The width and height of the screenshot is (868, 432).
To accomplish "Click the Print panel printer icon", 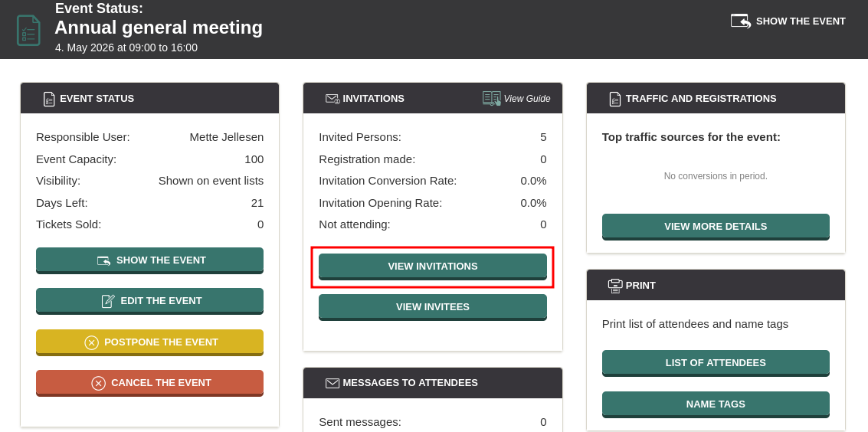I will tap(614, 286).
